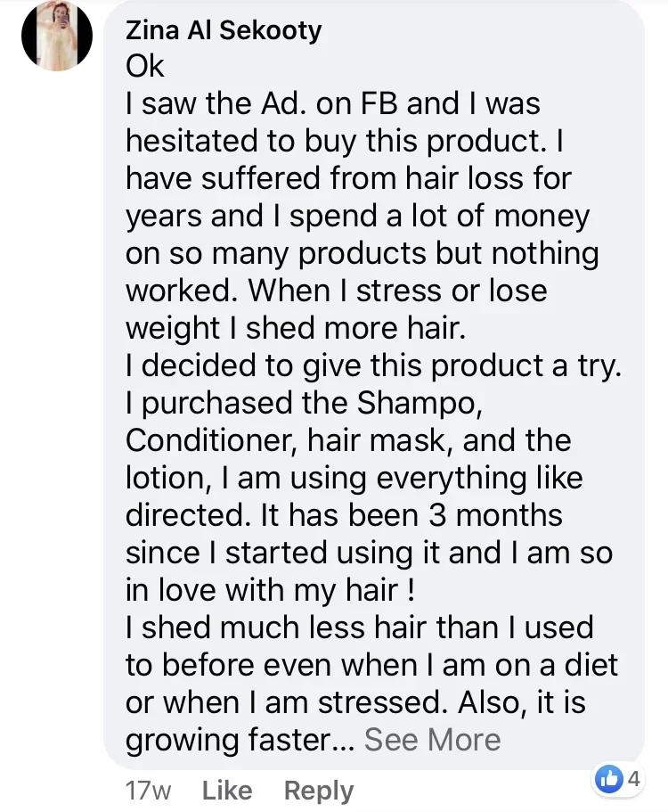The width and height of the screenshot is (668, 812).
Task: Click the line "Conditioner, hair mask, and the"
Action: coord(348,441)
